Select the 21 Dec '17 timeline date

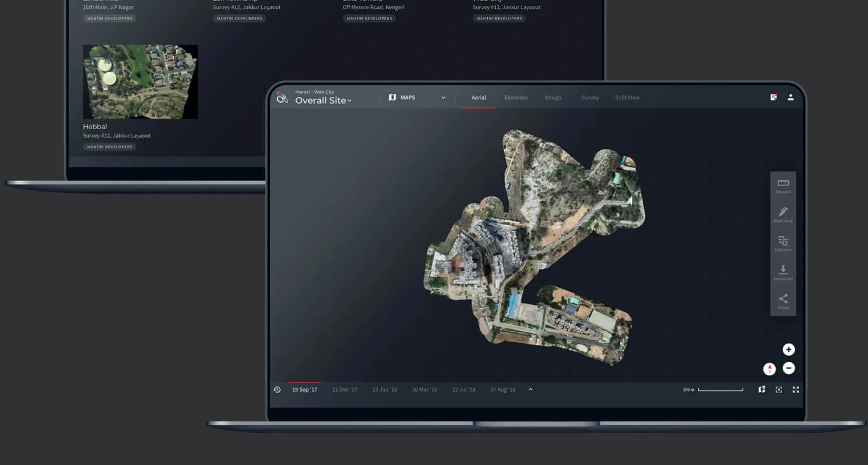coord(345,390)
